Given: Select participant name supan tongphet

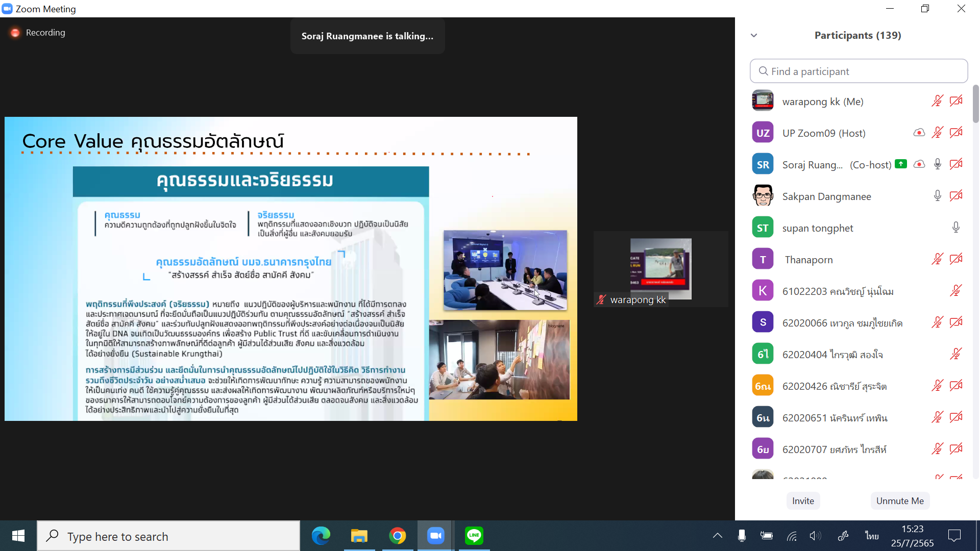Looking at the screenshot, I should 818,228.
